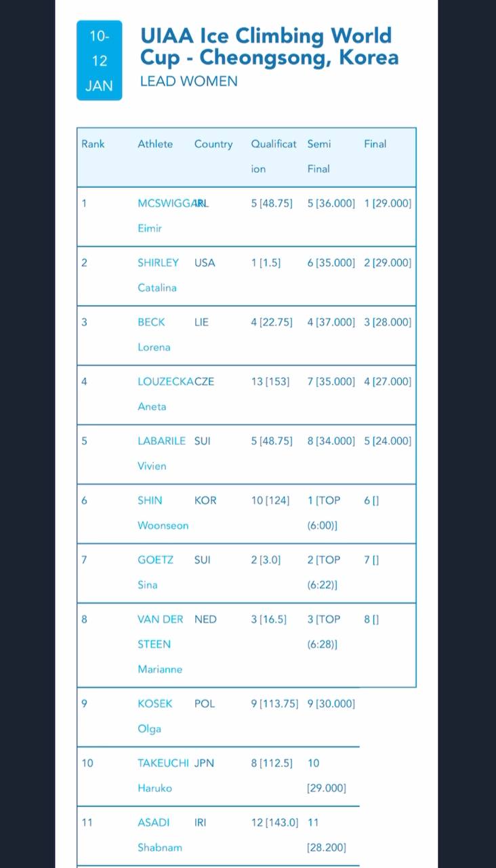This screenshot has width=496, height=868.
Task: Select the Semi Final column header
Action: point(318,156)
